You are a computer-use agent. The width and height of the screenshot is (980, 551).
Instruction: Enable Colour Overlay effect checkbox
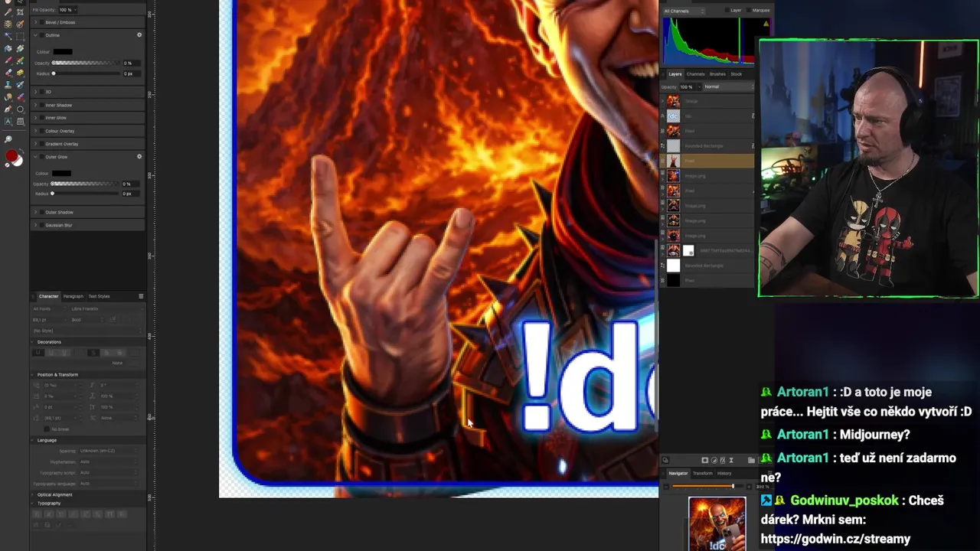pyautogui.click(x=42, y=131)
